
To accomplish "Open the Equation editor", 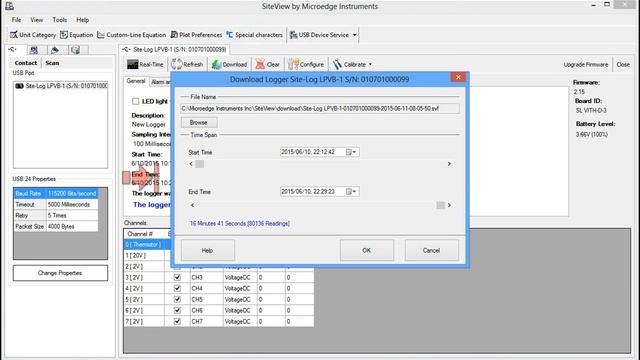I will pos(77,35).
